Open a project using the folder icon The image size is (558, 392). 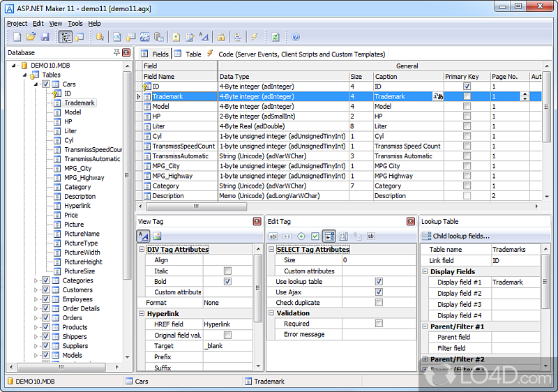31,37
